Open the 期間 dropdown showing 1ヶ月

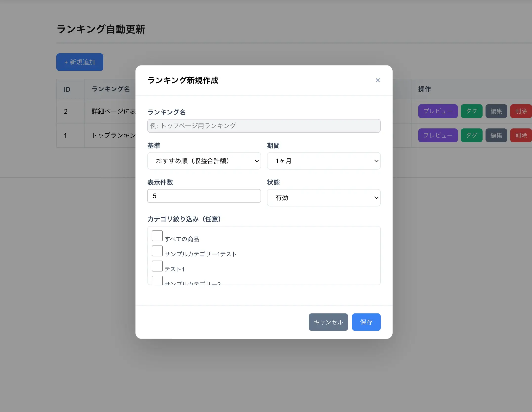tap(324, 161)
